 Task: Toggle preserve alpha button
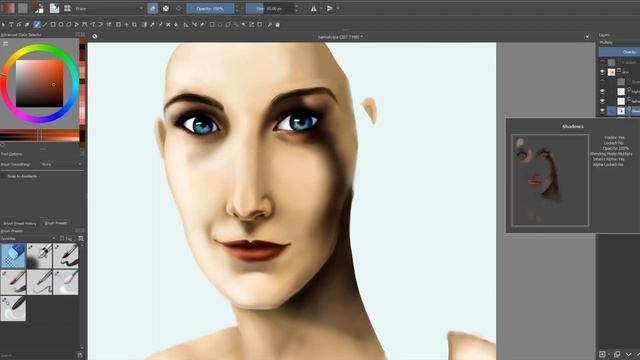166,8
